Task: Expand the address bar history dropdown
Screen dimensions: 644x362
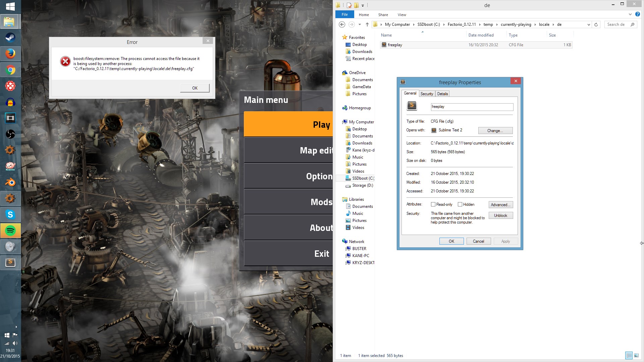Action: [589, 24]
